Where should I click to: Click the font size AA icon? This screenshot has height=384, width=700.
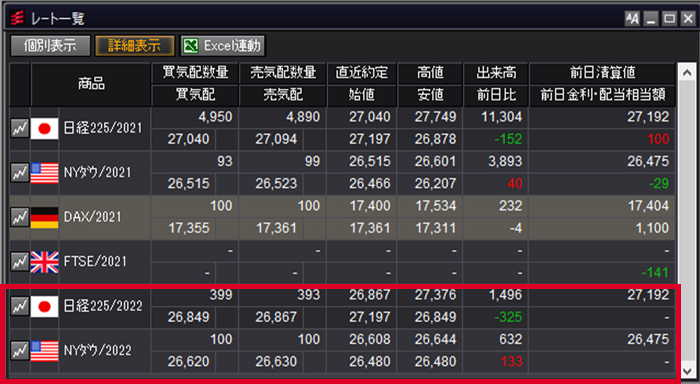(632, 19)
